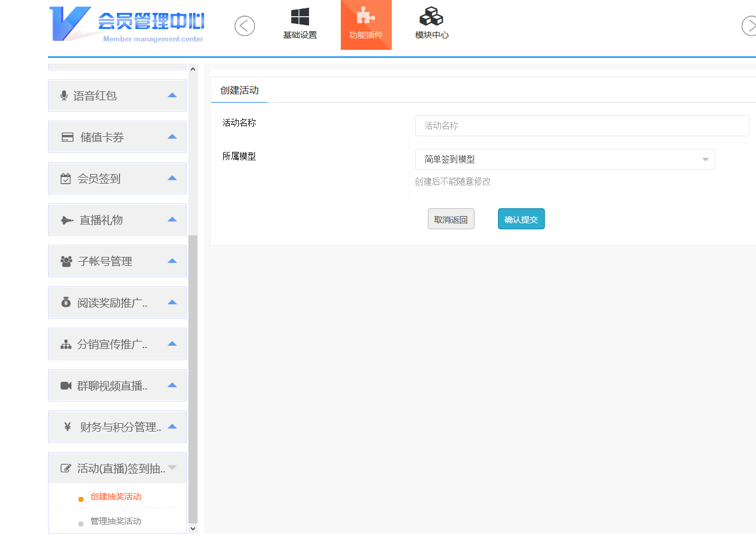756x536 pixels.
Task: Click the users icon for 子帐号管理
Action: coord(67,262)
